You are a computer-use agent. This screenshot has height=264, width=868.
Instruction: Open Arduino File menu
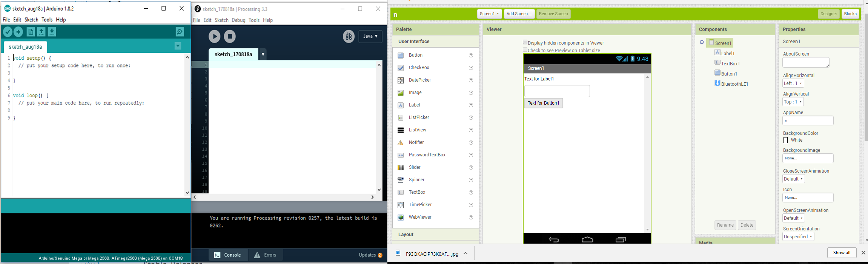6,20
